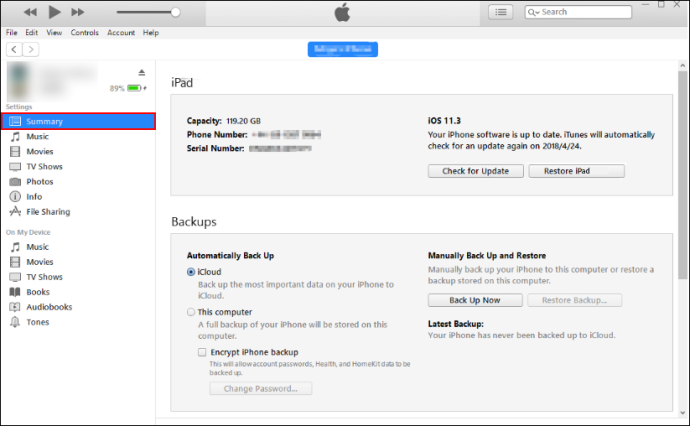Click the TV Shows icon under On My Device
The height and width of the screenshot is (426, 690).
point(15,277)
